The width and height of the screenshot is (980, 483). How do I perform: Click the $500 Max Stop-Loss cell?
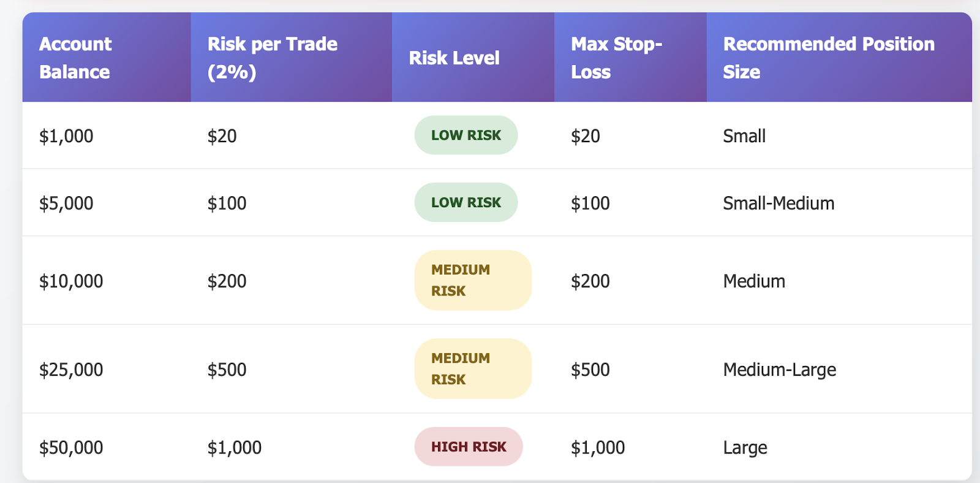point(590,370)
